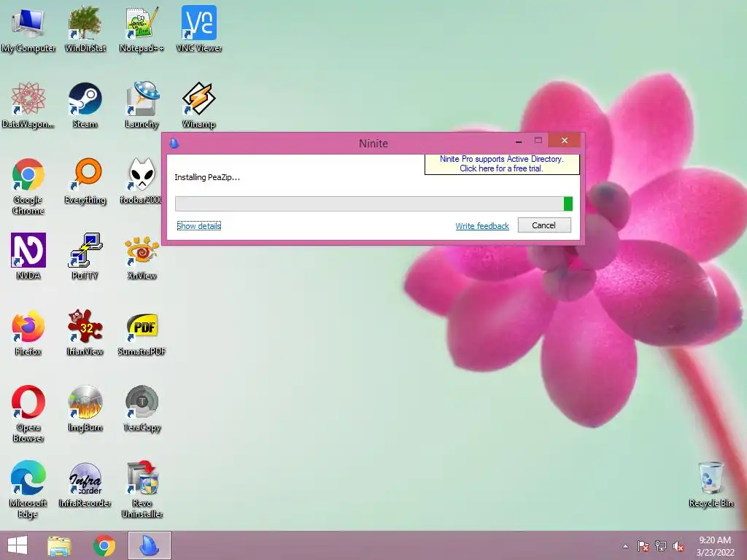Click the Revo Uninstaller desktop icon

142,489
